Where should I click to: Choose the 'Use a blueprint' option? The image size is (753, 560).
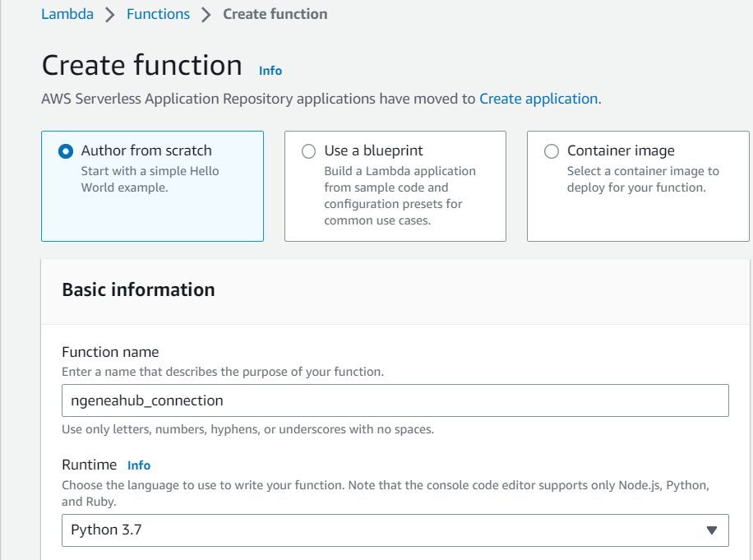pyautogui.click(x=309, y=151)
